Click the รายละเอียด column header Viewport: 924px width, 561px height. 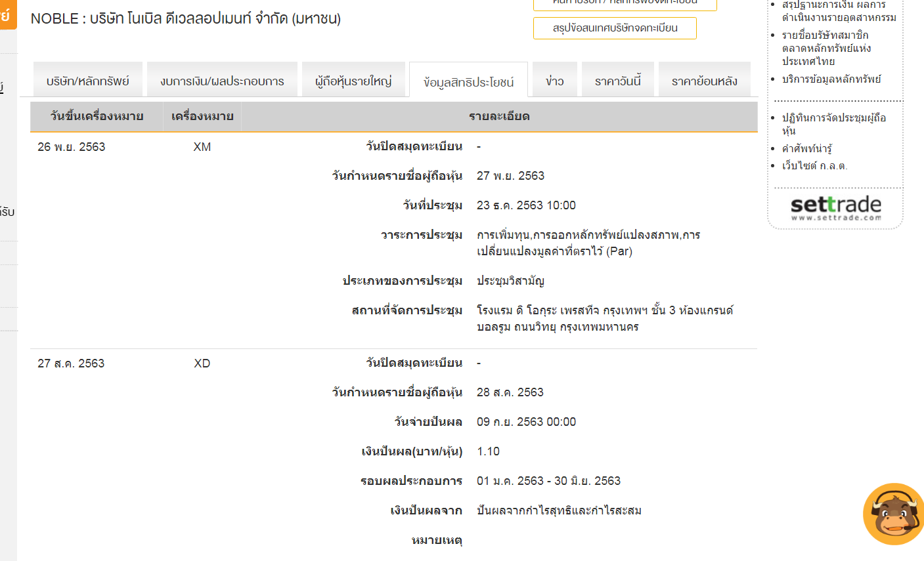[499, 116]
